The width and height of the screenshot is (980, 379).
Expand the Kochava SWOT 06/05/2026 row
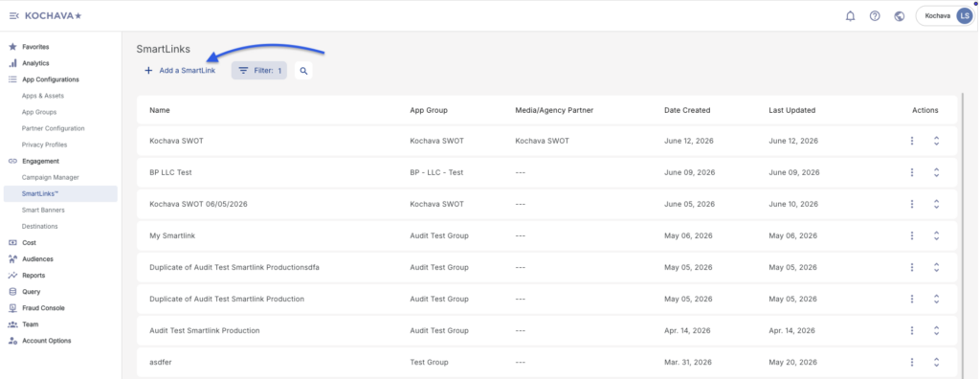(x=936, y=204)
